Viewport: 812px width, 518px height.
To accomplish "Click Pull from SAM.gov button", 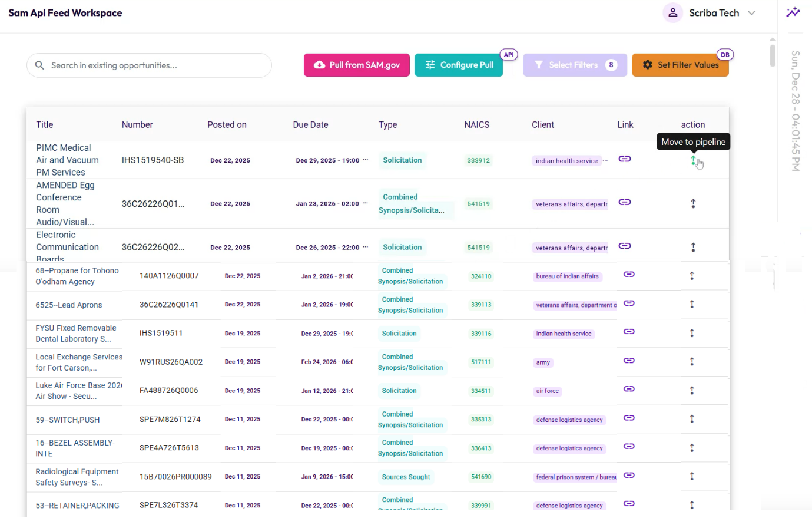I will (357, 65).
